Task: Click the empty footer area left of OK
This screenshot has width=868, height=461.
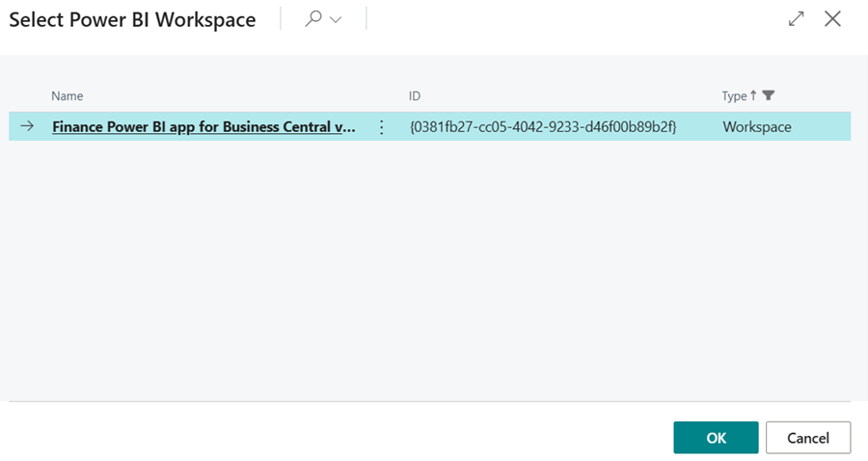Action: pyautogui.click(x=338, y=437)
